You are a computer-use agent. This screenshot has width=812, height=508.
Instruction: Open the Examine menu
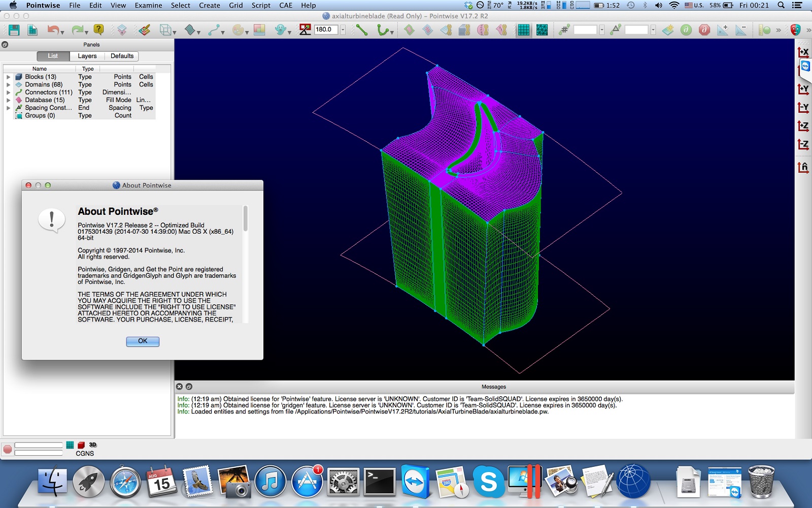[x=148, y=5]
